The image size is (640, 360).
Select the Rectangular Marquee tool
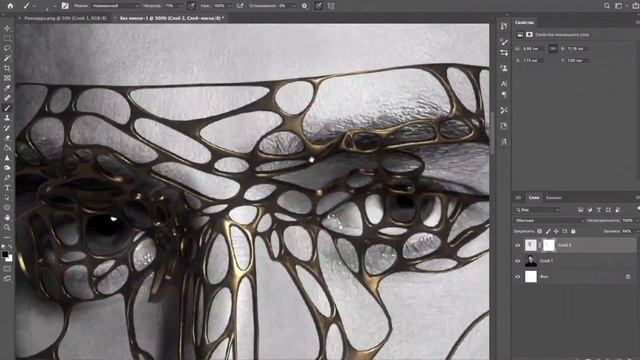7,38
